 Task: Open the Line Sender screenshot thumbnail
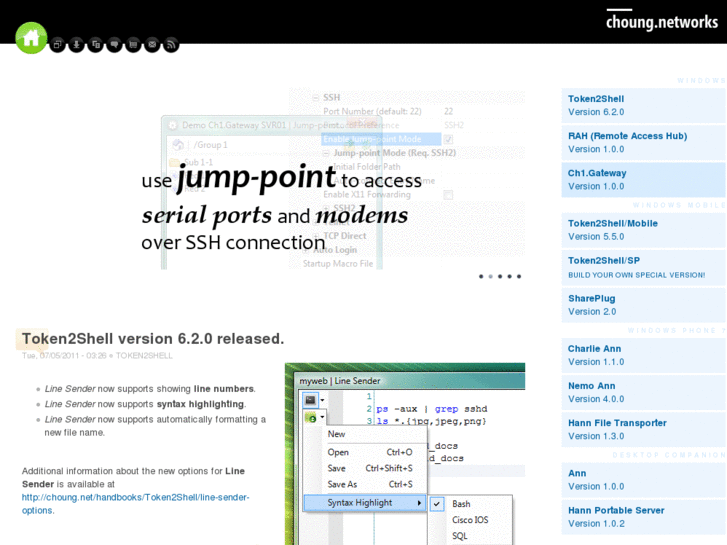click(405, 454)
